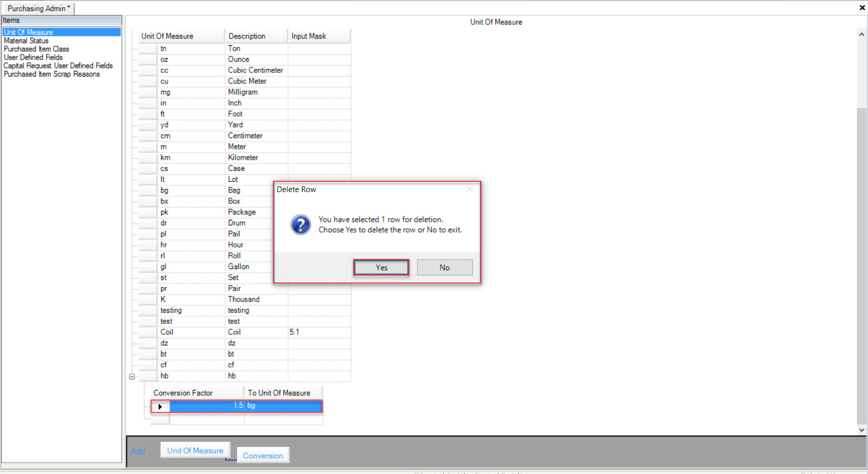Select the bt unit cell
The height and width of the screenshot is (474, 868).
pos(191,354)
